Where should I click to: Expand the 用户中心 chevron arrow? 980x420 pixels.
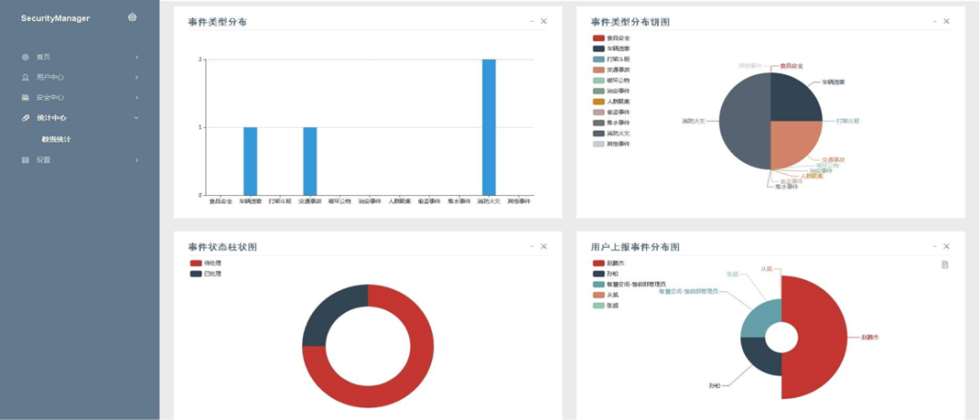pos(136,77)
